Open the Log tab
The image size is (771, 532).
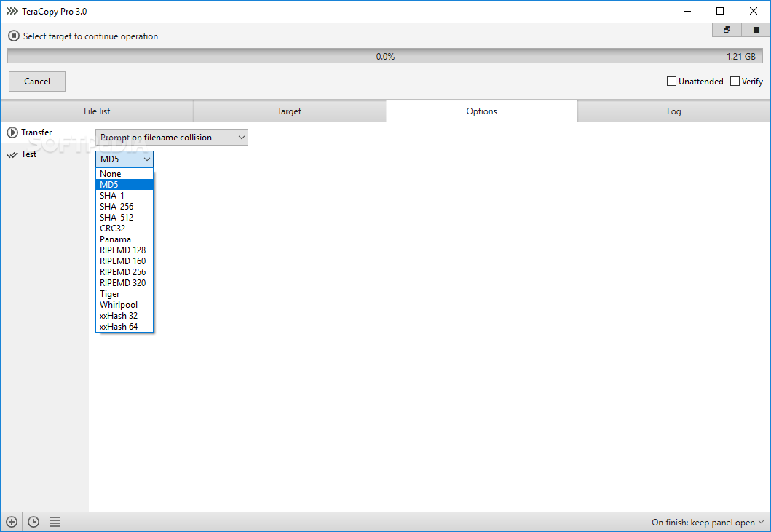tap(673, 111)
